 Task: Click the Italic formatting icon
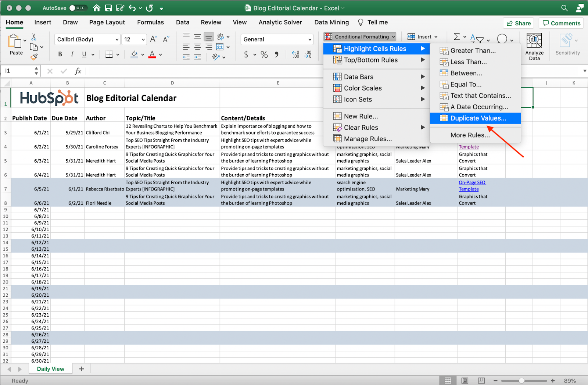(x=72, y=54)
